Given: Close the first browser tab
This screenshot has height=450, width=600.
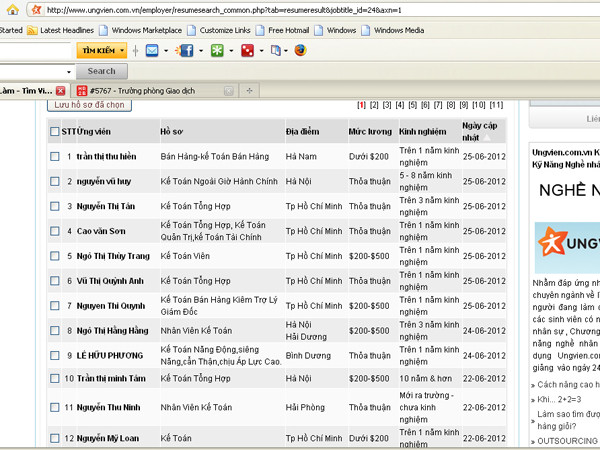Looking at the screenshot, I should (60, 90).
